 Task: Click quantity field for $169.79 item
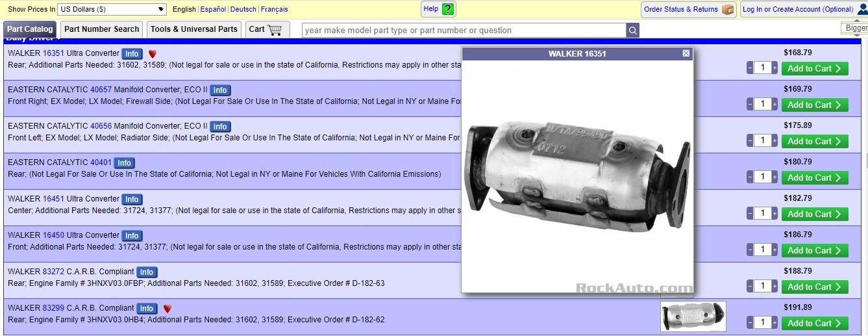point(762,105)
